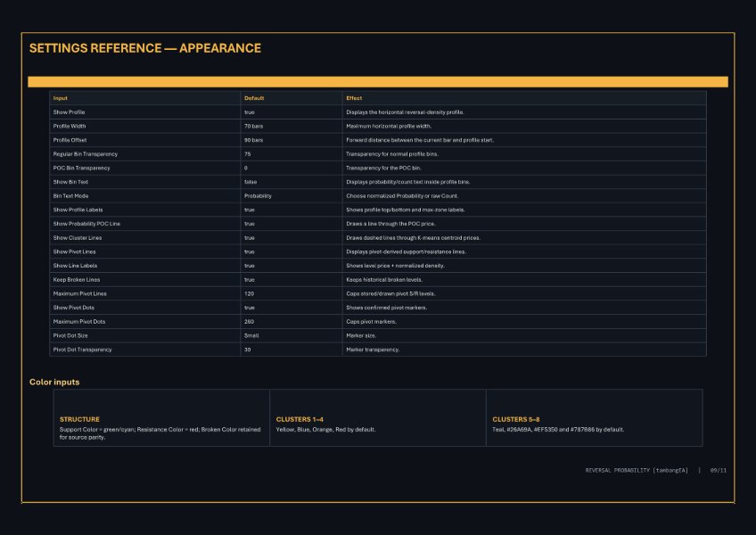
Task: Select the "CLUSTERS 5–8" card title
Action: (516, 420)
